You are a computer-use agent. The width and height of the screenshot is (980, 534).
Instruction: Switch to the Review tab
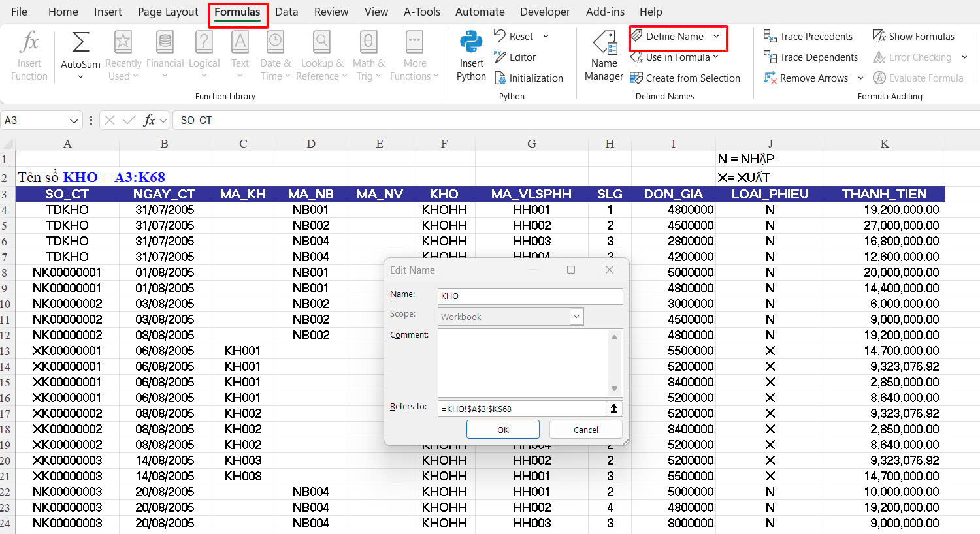pos(331,12)
